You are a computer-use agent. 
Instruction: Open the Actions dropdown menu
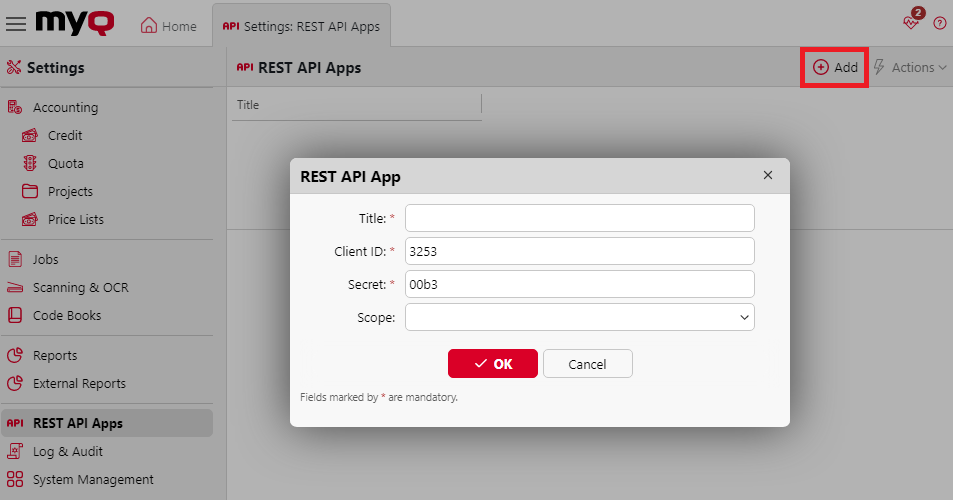910,67
